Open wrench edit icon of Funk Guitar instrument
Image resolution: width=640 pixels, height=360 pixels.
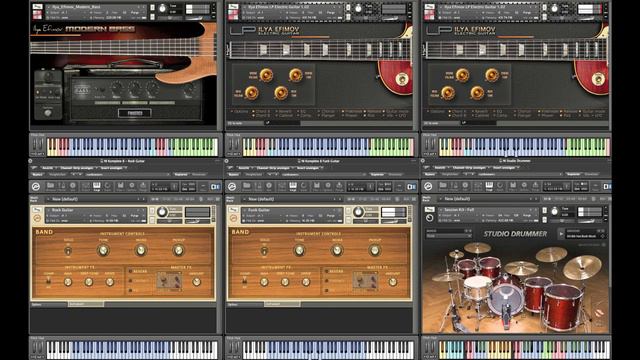(x=233, y=210)
